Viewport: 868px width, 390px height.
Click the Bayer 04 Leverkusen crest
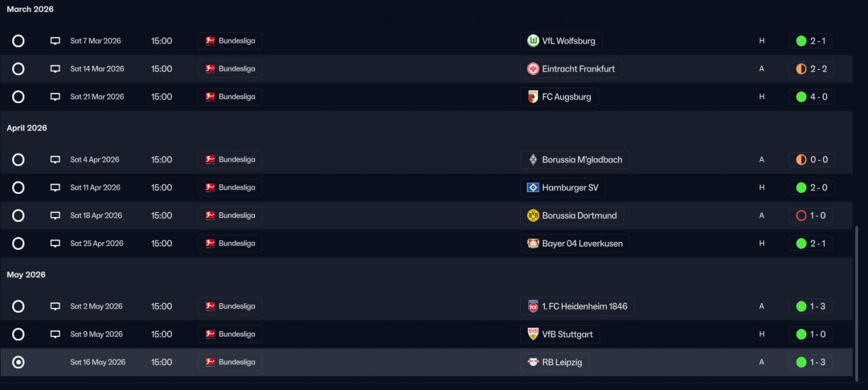pyautogui.click(x=533, y=243)
